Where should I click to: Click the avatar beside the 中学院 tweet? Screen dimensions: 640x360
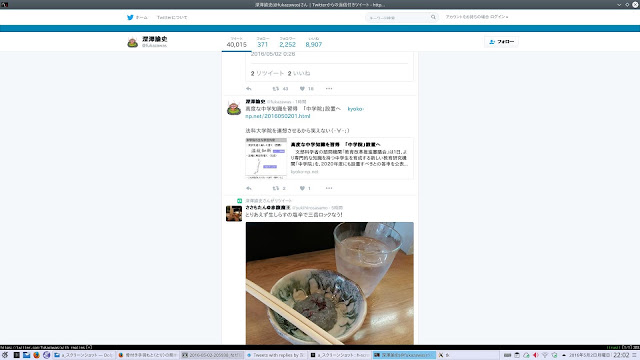click(x=234, y=108)
